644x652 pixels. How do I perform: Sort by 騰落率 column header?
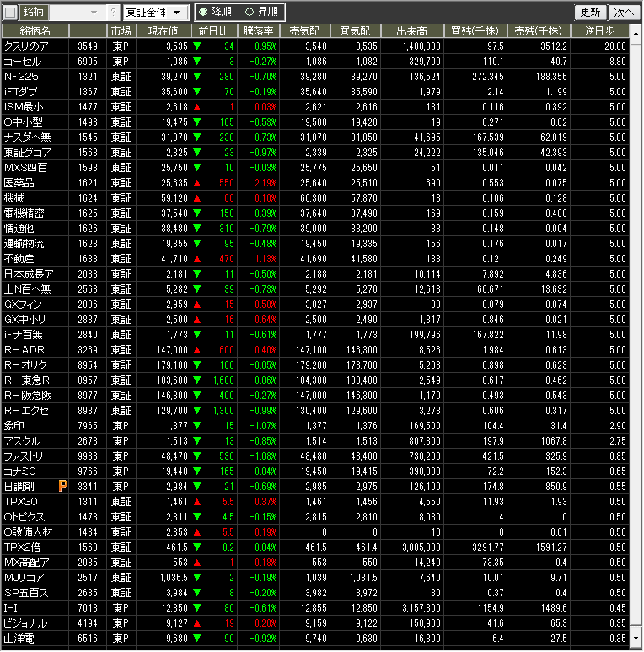[x=258, y=30]
